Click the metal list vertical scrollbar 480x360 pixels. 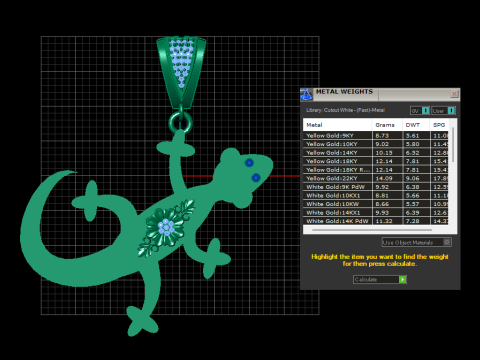453,145
